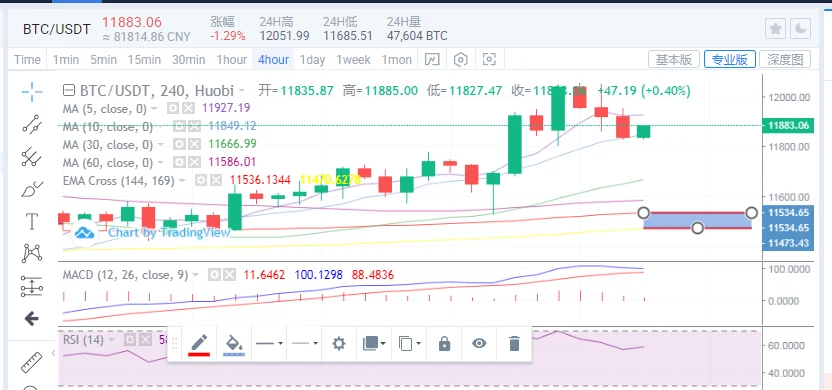Open the clone/copy dropdown
Viewport: 832px width, 390px height.
pyautogui.click(x=409, y=344)
